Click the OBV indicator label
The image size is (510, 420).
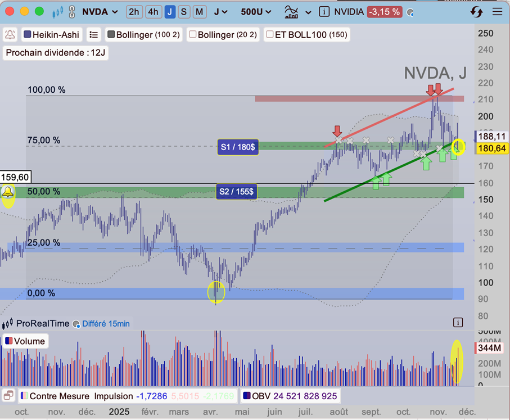pos(261,396)
